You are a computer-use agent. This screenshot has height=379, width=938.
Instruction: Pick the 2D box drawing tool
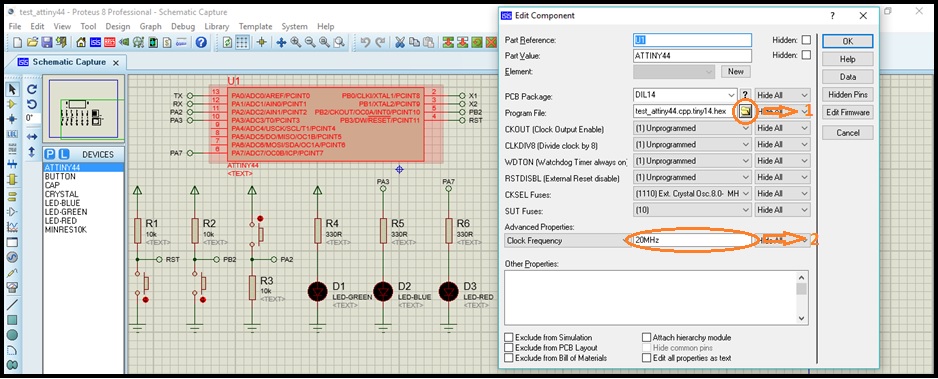(12, 320)
